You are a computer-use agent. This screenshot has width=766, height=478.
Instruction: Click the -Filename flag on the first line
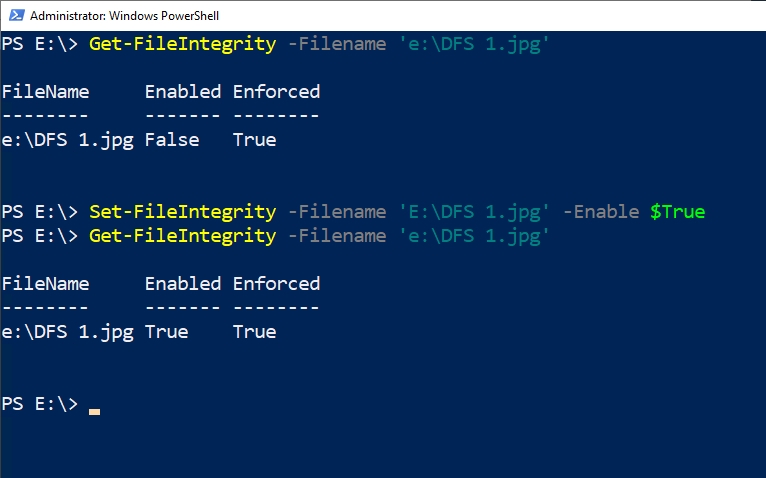pyautogui.click(x=336, y=44)
